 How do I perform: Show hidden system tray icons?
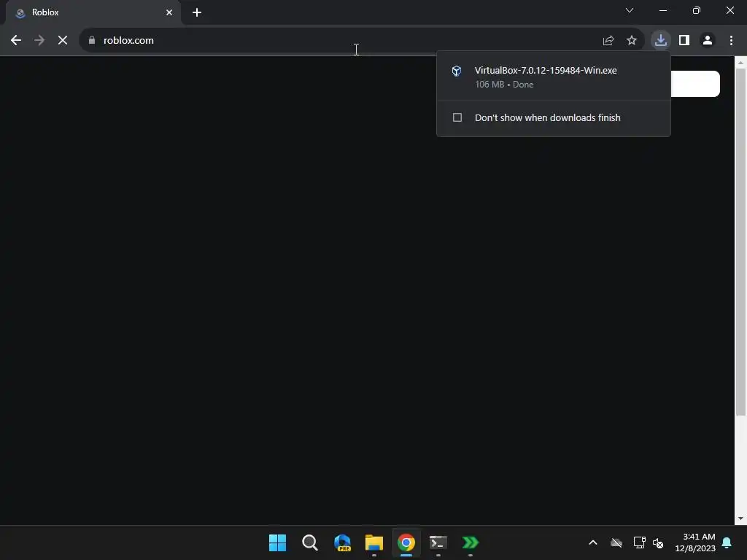(x=592, y=542)
